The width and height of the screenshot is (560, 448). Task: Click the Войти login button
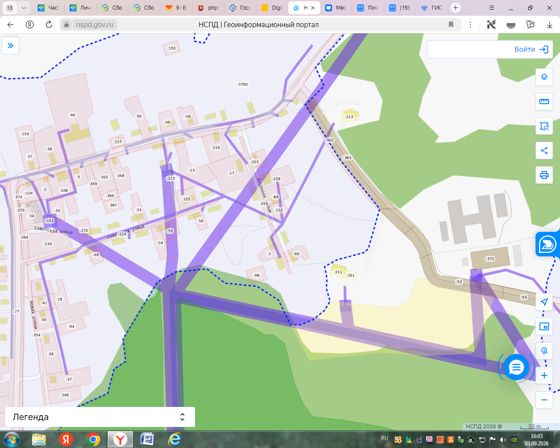(531, 49)
